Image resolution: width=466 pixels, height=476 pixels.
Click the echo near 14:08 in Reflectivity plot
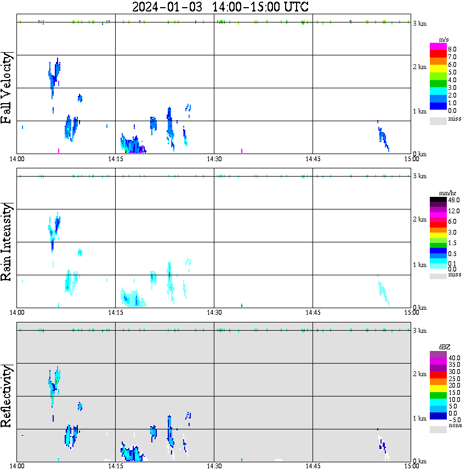pyautogui.click(x=72, y=436)
